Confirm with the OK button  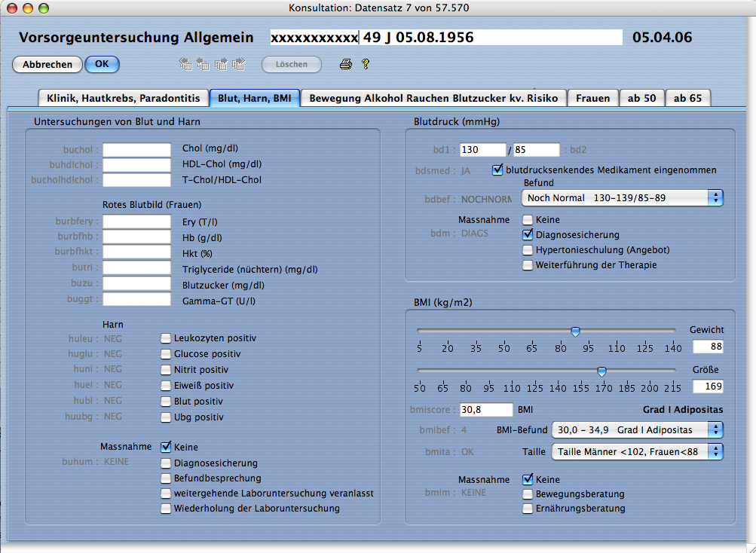(x=102, y=64)
